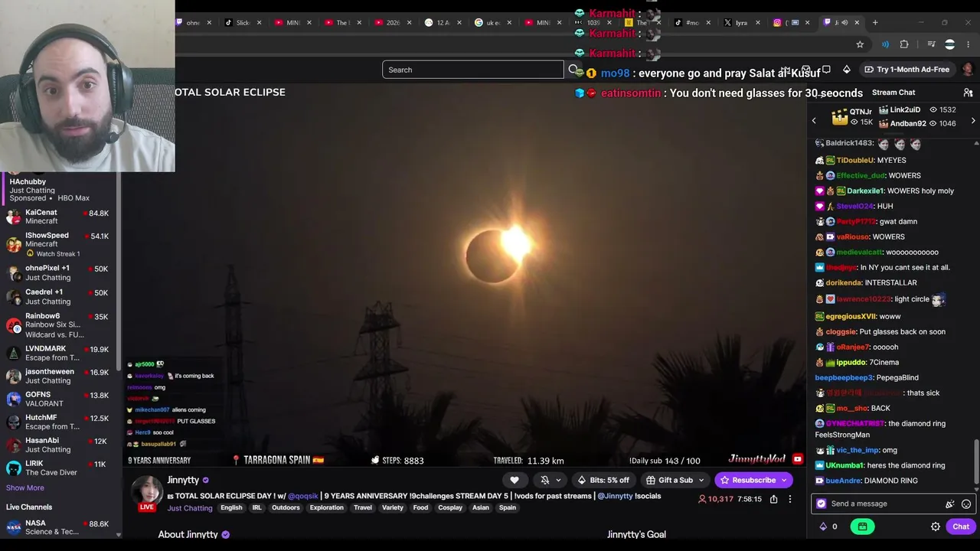The width and height of the screenshot is (980, 551).
Task: Click bueAndre username in chat
Action: tap(843, 481)
